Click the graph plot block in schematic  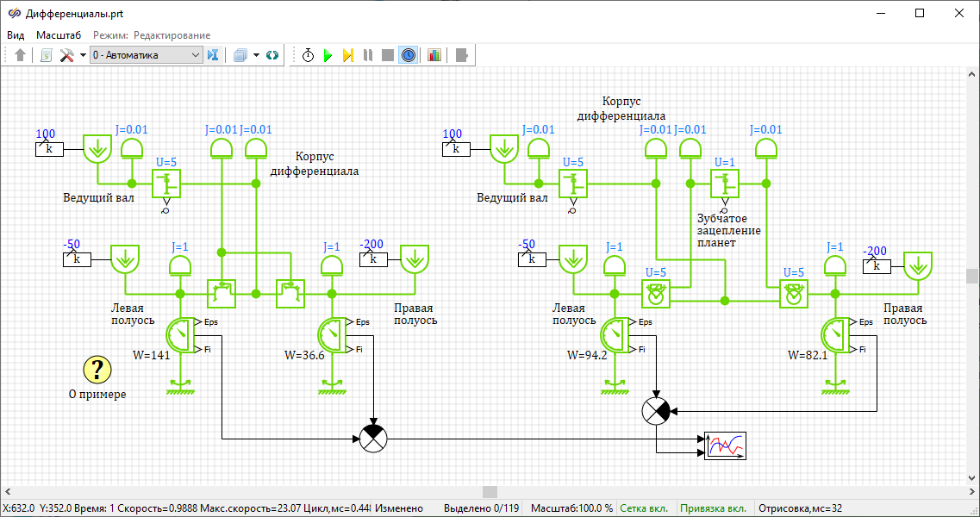click(x=725, y=445)
